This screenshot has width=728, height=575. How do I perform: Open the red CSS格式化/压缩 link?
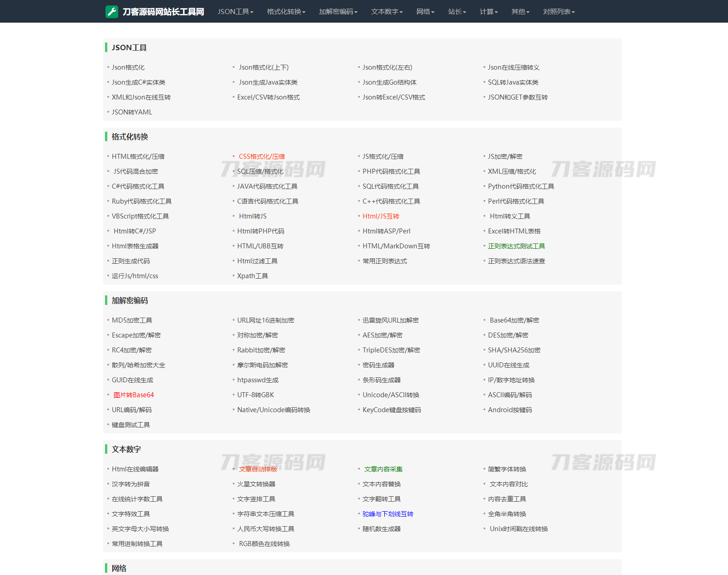tap(262, 157)
